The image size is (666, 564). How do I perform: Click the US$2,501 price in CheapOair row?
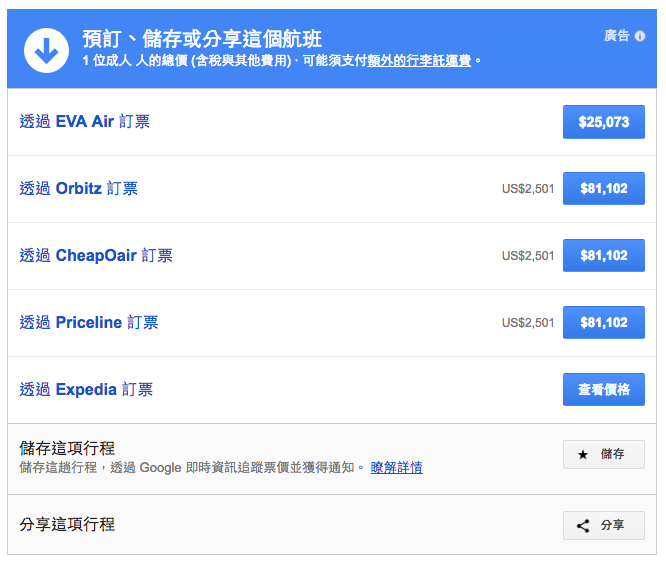click(528, 256)
